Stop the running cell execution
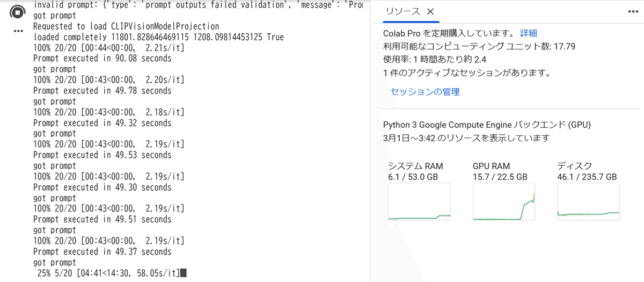Screen dimensions: 644x282 pyautogui.click(x=18, y=12)
